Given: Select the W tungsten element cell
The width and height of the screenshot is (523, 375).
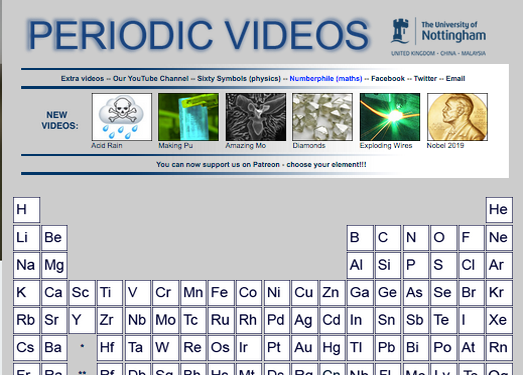Looking at the screenshot, I should 165,348.
